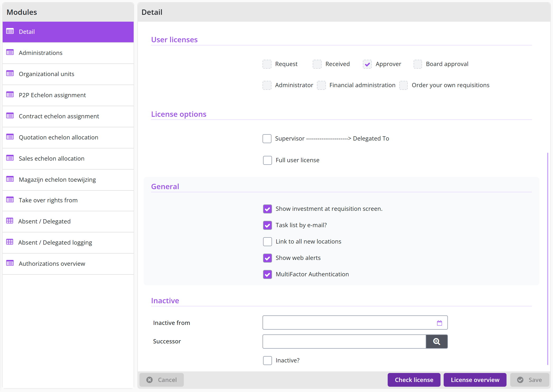
Task: Tick the Board approval license checkbox
Action: point(418,64)
